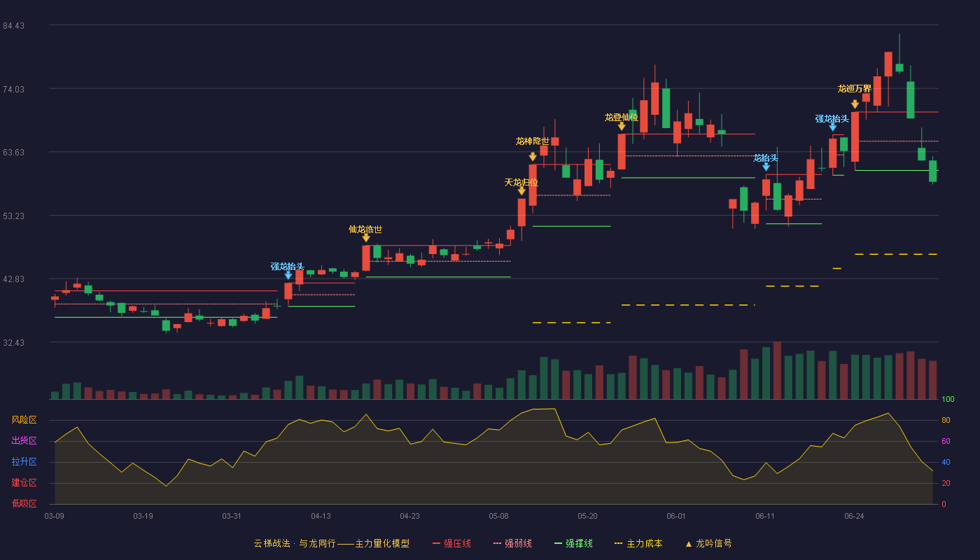The width and height of the screenshot is (980, 560).
Task: Click the 63.63 price axis label
Action: coord(13,152)
